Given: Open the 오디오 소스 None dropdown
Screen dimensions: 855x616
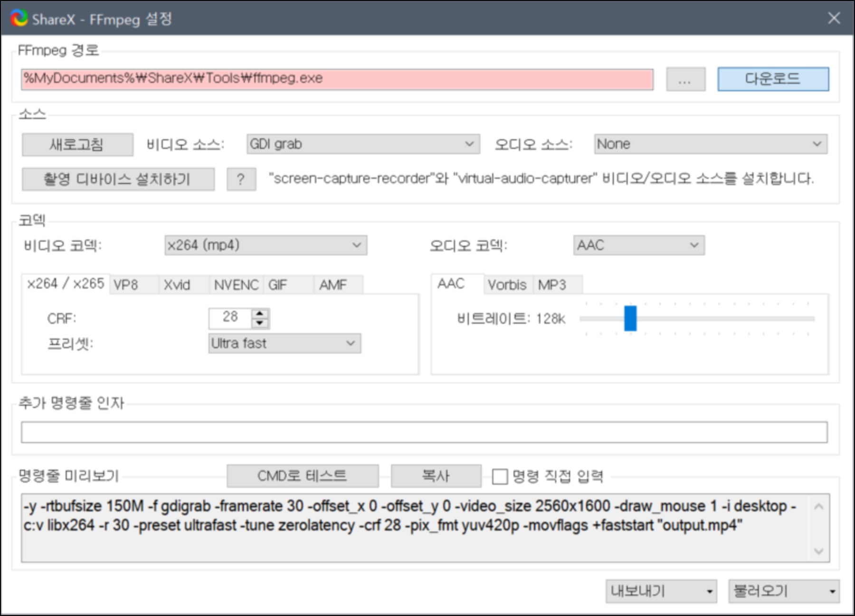Looking at the screenshot, I should [x=711, y=144].
